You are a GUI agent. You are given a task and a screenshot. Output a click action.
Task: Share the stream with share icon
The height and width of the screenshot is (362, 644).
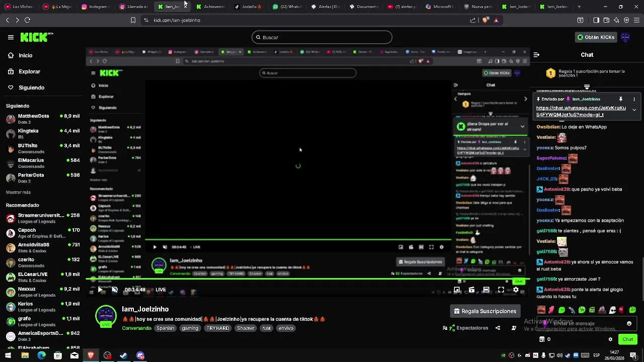498,328
